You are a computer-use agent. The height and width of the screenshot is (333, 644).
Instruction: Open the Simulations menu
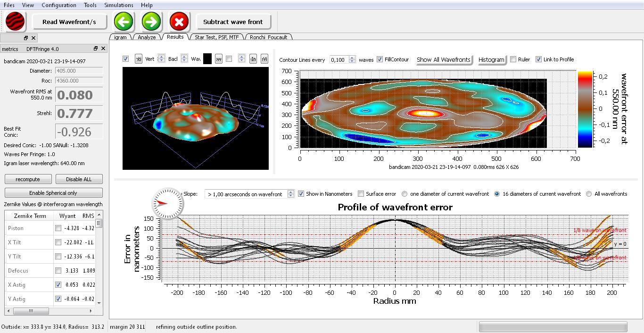click(x=118, y=5)
